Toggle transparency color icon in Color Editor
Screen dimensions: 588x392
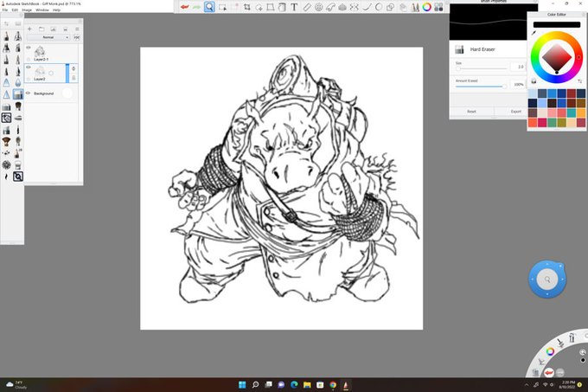coord(534,81)
